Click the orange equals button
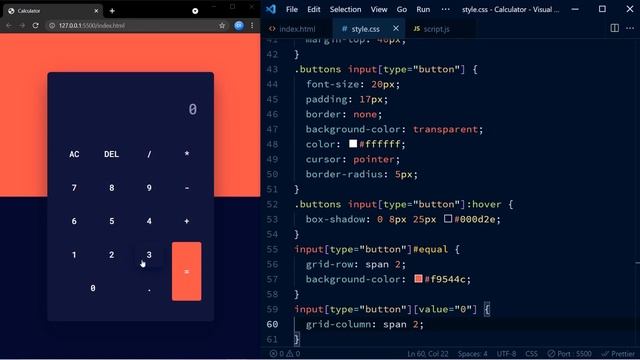The width and height of the screenshot is (640, 360). coord(187,271)
